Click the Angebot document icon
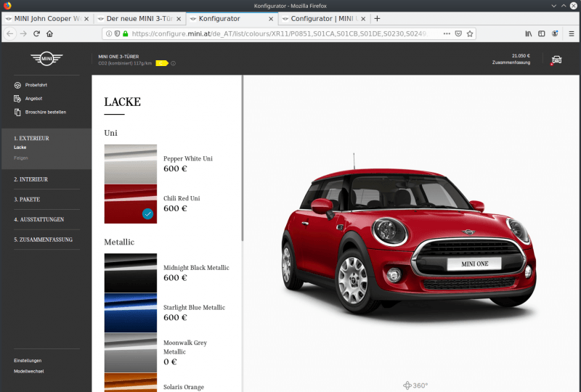The image size is (581, 392). (x=17, y=99)
